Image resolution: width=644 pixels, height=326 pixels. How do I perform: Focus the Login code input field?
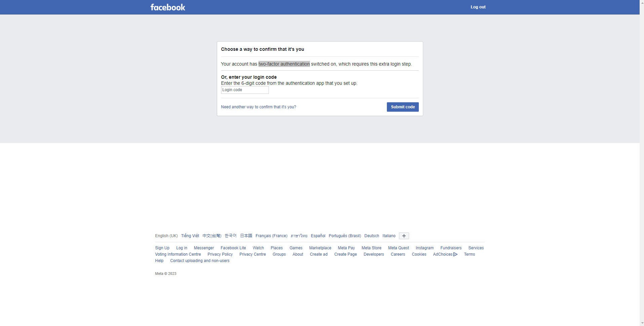coord(245,90)
